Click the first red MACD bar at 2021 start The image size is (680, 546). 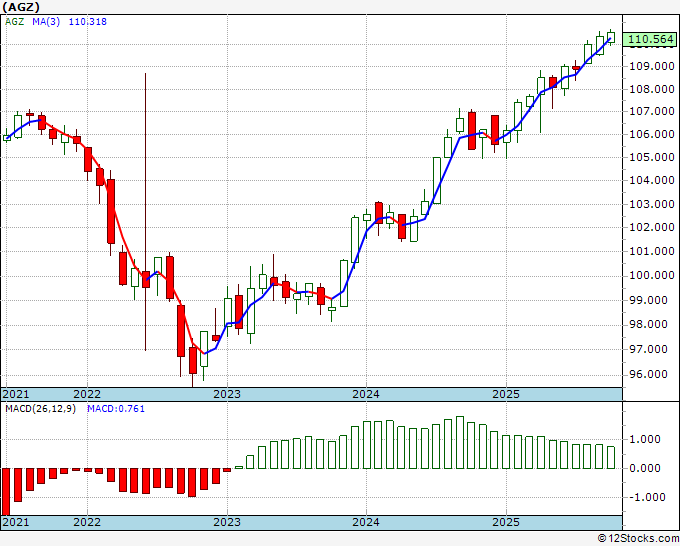point(6,492)
